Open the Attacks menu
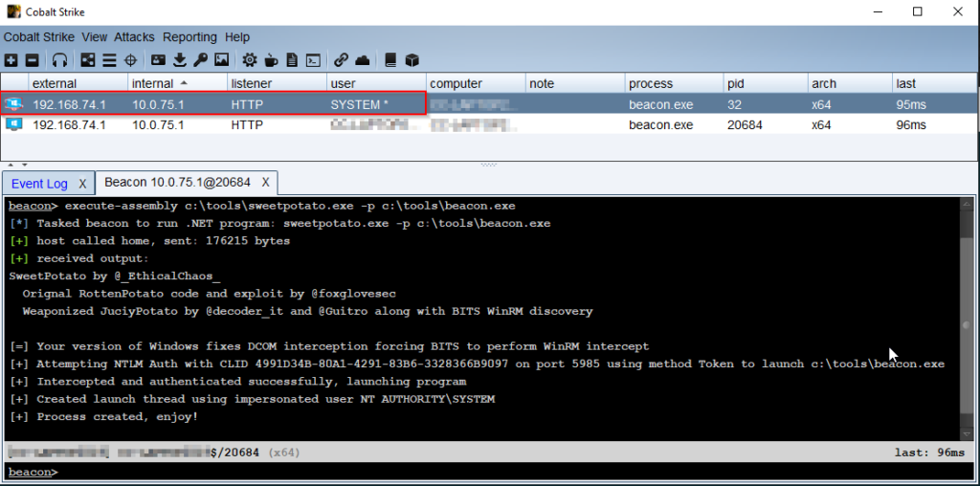980x486 pixels. point(134,37)
